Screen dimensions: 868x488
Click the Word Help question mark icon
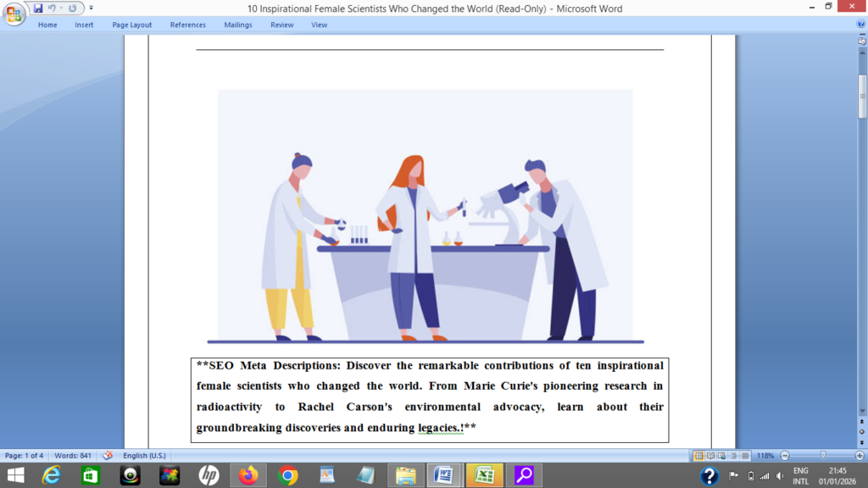861,25
